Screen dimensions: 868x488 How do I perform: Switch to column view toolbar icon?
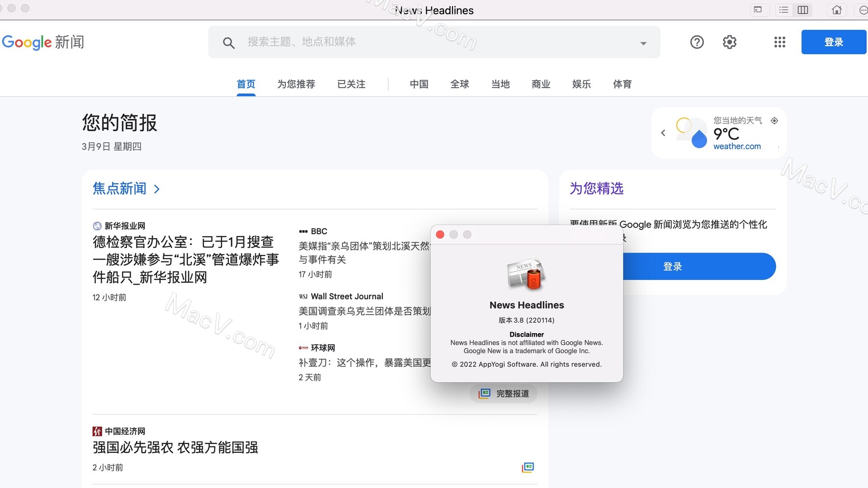coord(803,10)
